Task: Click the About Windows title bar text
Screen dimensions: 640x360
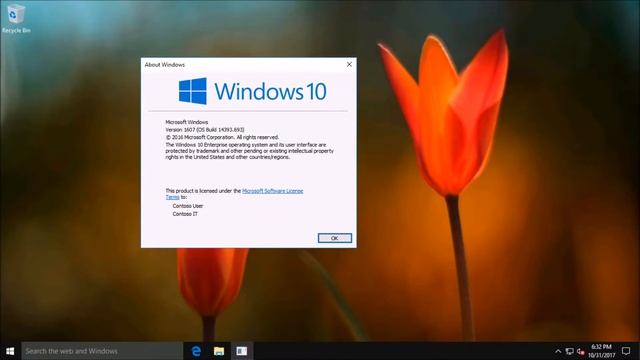Action: [164, 65]
